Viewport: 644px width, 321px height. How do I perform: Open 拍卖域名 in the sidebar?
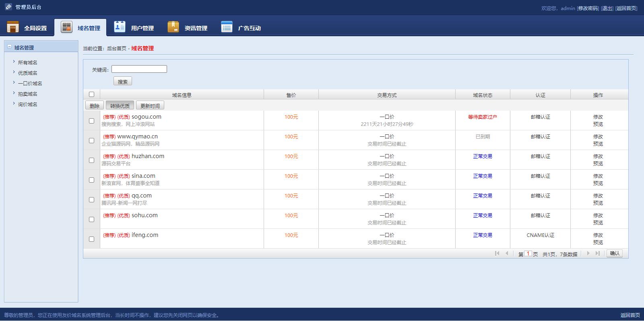pyautogui.click(x=27, y=94)
